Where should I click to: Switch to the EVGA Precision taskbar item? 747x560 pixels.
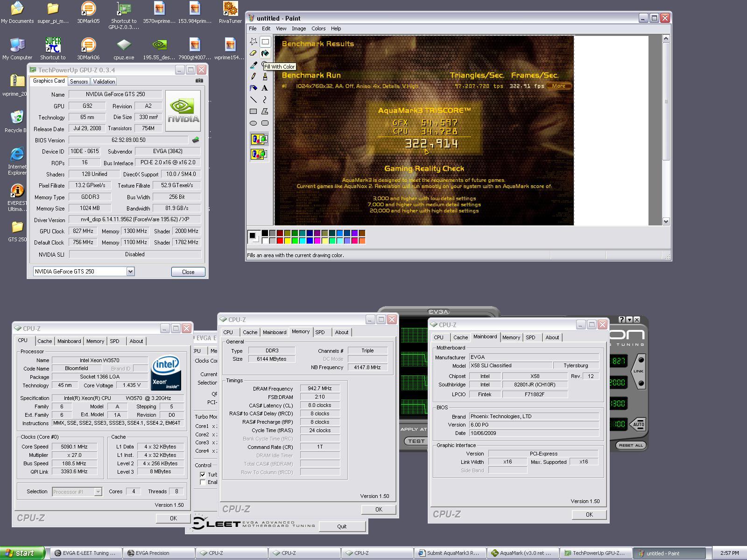[159, 553]
